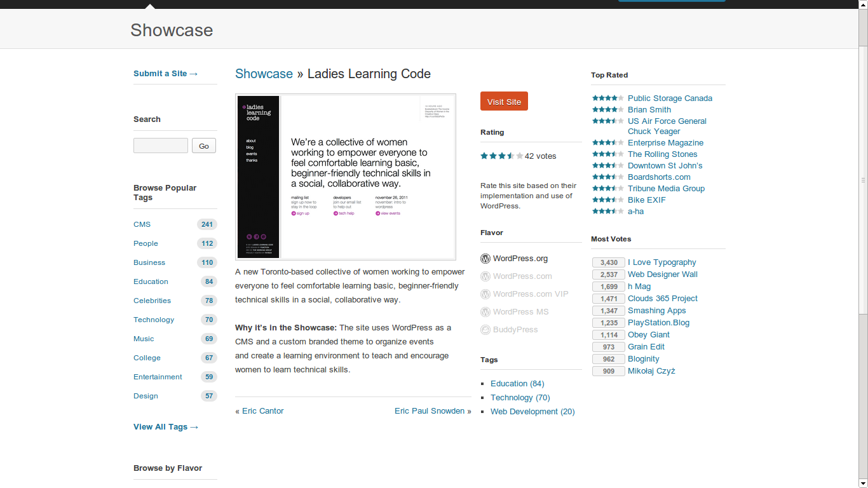Go to previous site Eric Cantor
This screenshot has width=868, height=488.
262,411
